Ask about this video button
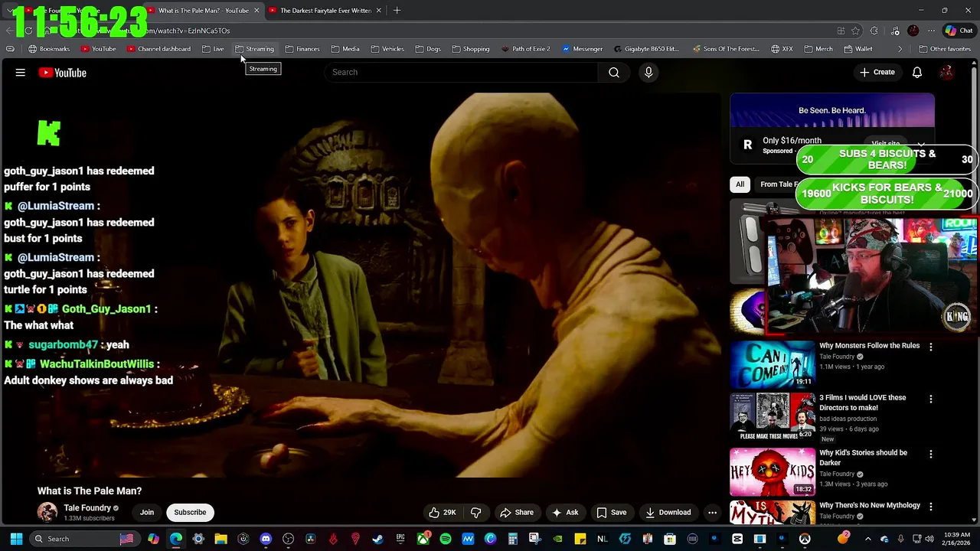 pyautogui.click(x=565, y=513)
